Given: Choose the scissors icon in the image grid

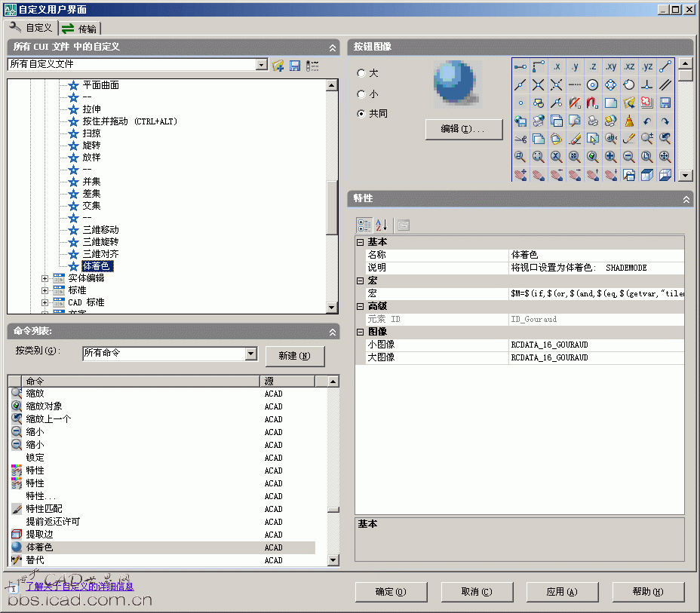Looking at the screenshot, I should [x=520, y=139].
